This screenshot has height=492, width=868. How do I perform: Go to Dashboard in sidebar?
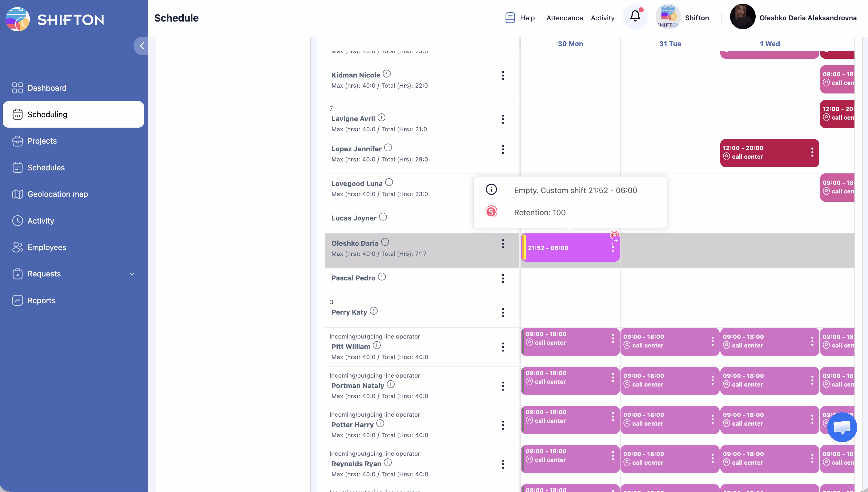tap(47, 88)
